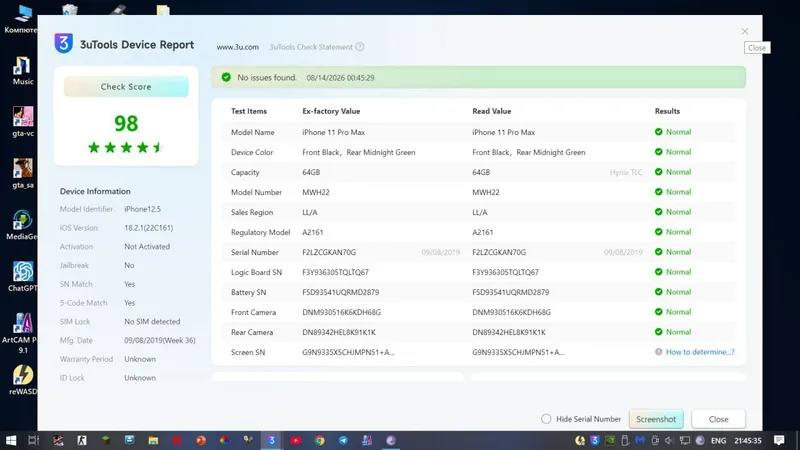
Task: Open the www.3u.com link
Action: click(237, 47)
